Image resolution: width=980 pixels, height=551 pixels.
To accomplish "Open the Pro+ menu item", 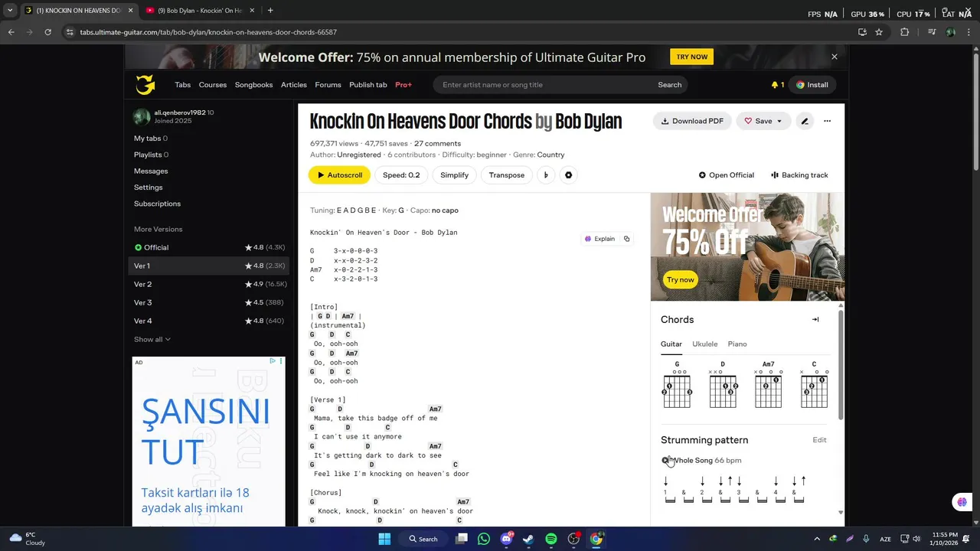I will pyautogui.click(x=403, y=85).
